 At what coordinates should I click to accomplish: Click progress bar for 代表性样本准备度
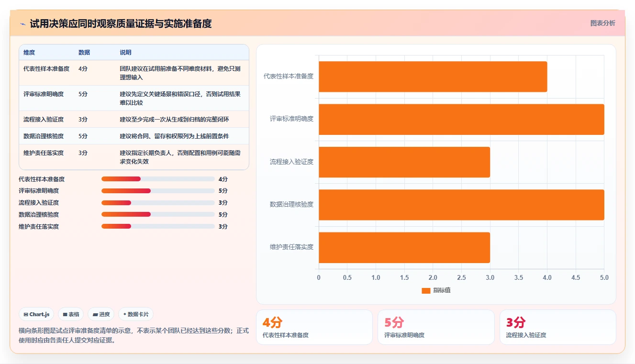(158, 179)
